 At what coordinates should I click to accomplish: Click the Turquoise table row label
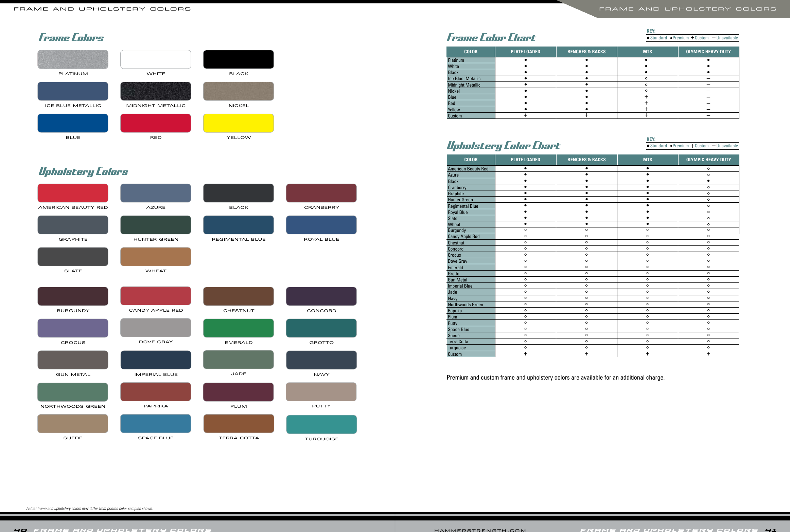(457, 348)
